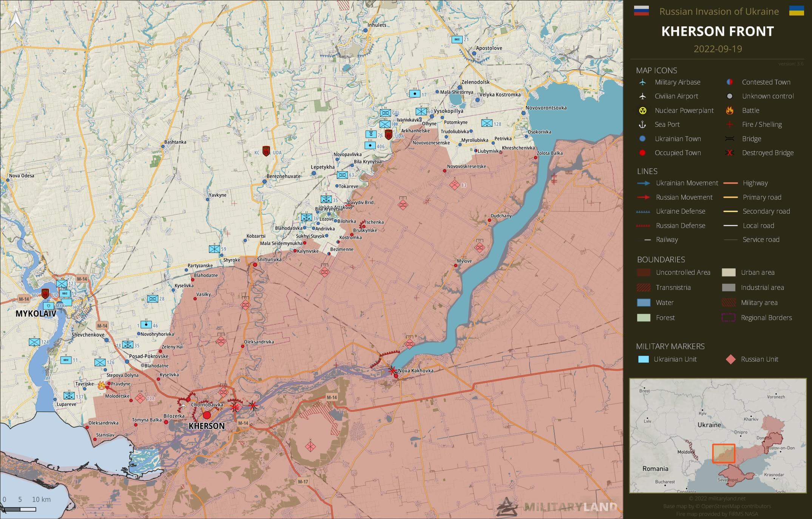Viewport: 812px width, 519px height.
Task: Click the Forest color swatch
Action: (644, 318)
